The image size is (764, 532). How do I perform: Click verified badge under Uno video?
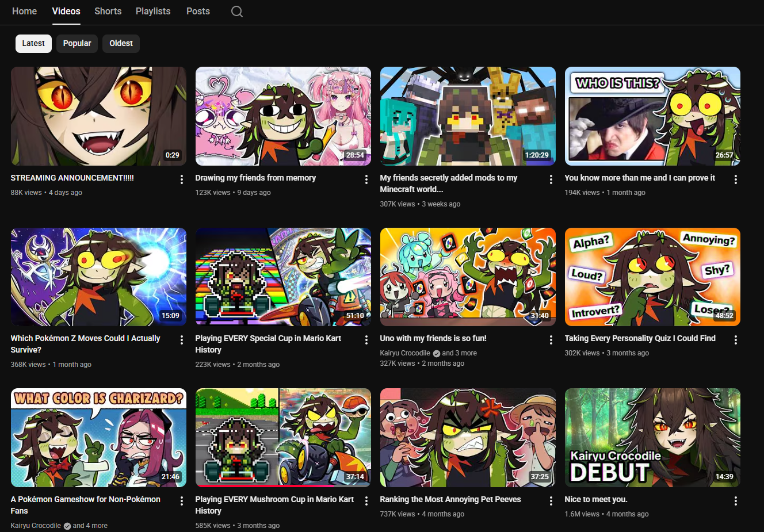[x=437, y=354]
